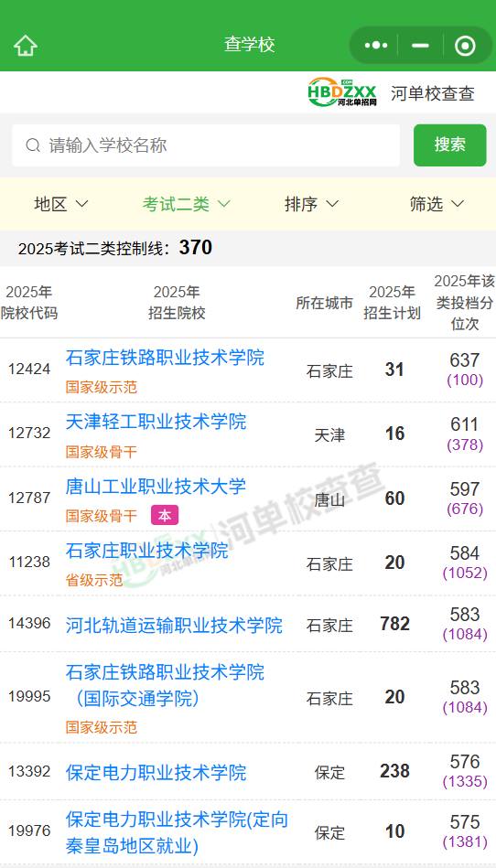This screenshot has width=496, height=868.
Task: Focus the school name search field
Action: pos(206,145)
